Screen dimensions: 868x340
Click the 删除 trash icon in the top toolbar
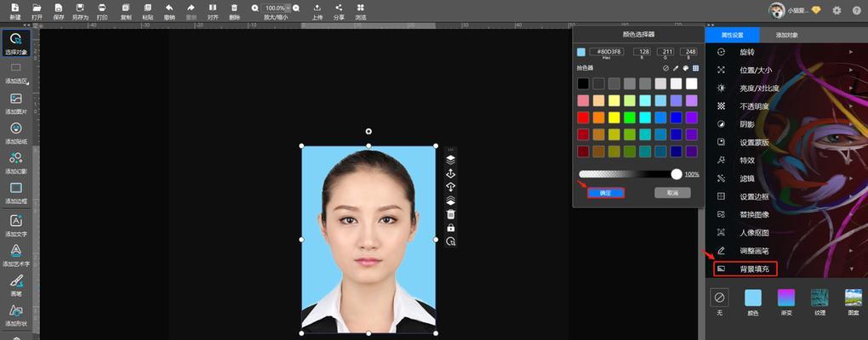[234, 8]
